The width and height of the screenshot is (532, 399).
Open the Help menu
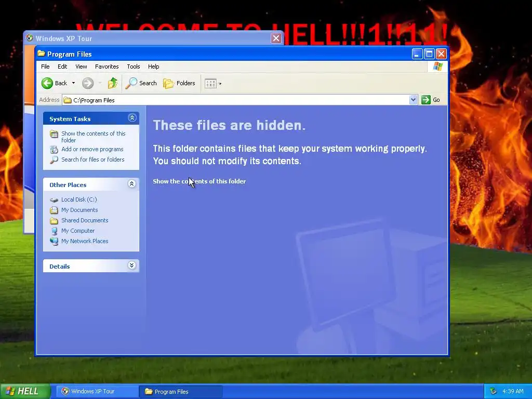point(153,66)
